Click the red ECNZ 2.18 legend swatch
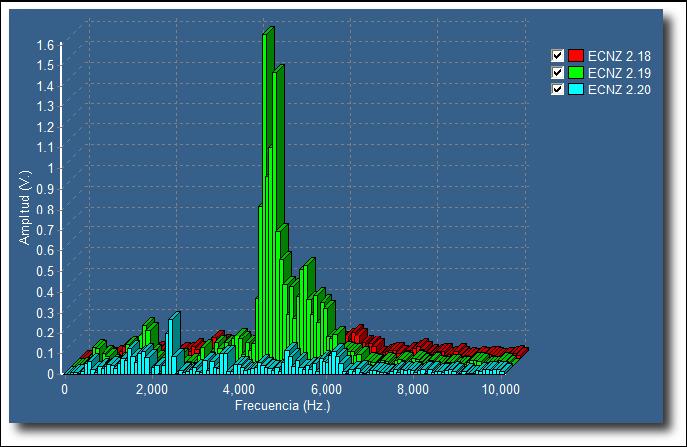Image resolution: width=687 pixels, height=447 pixels. click(x=576, y=56)
